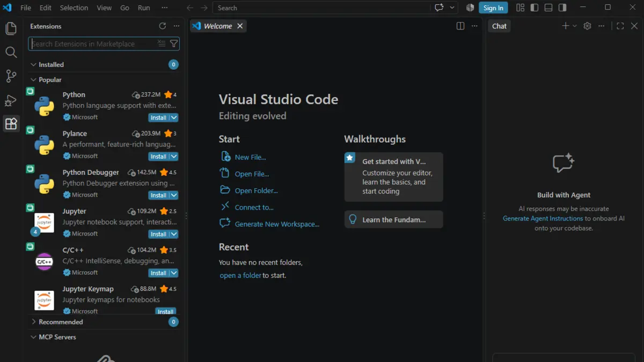
Task: Open Extensions panel more actions menu
Action: 177,26
